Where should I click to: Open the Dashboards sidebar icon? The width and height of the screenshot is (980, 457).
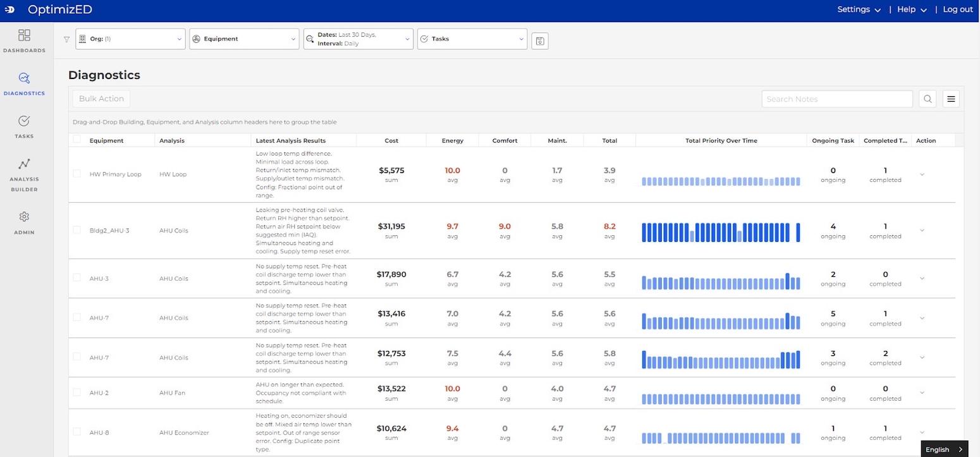(x=24, y=35)
